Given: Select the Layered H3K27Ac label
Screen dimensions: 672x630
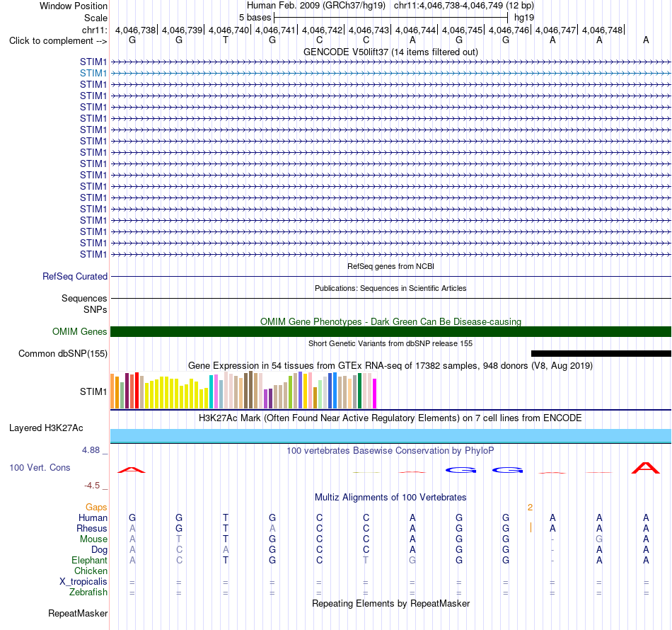Looking at the screenshot, I should pyautogui.click(x=46, y=428).
